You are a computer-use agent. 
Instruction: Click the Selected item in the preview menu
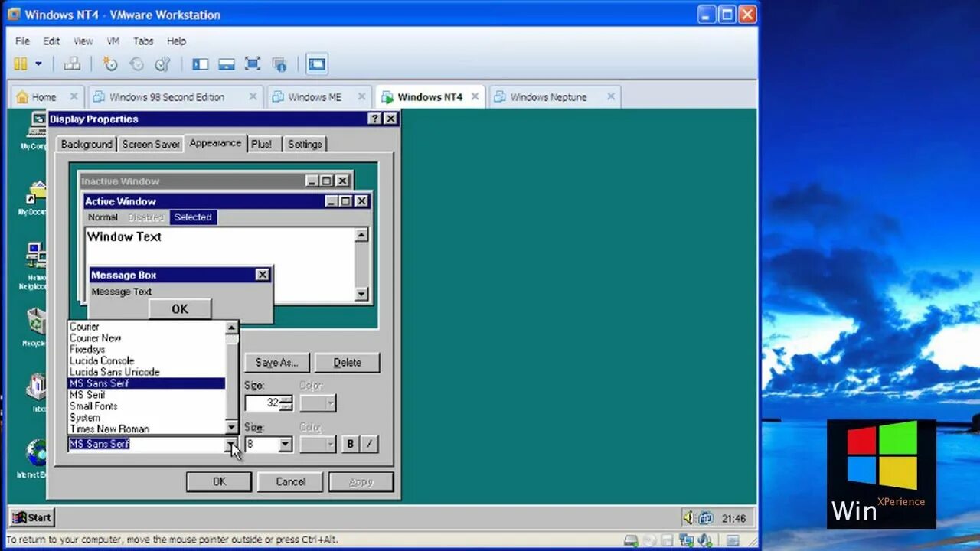point(193,217)
